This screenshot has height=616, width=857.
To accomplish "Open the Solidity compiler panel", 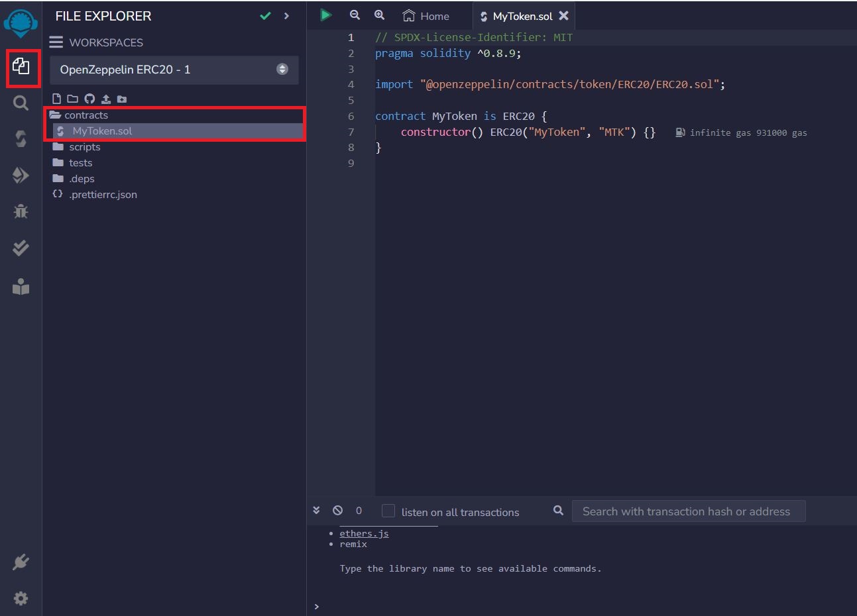I will point(21,139).
